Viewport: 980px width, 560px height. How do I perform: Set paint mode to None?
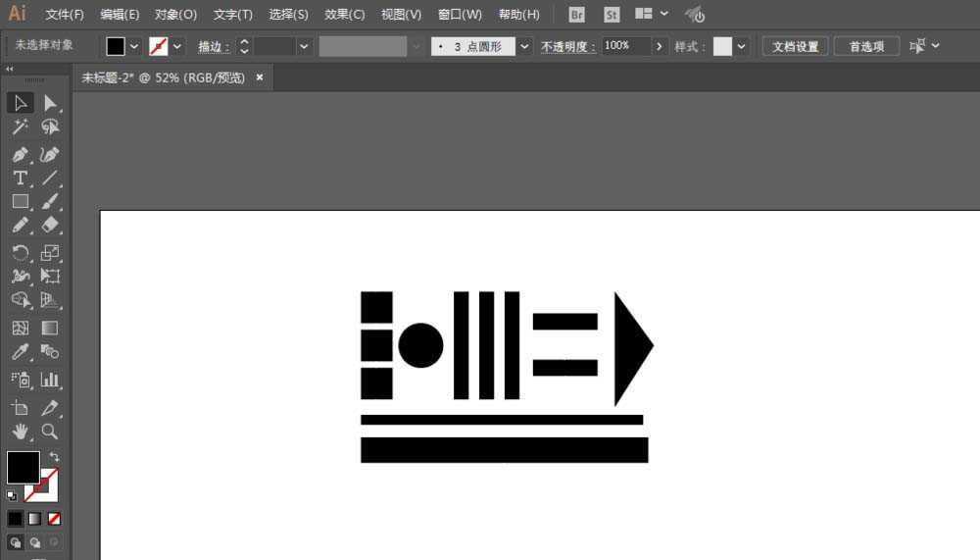click(54, 519)
